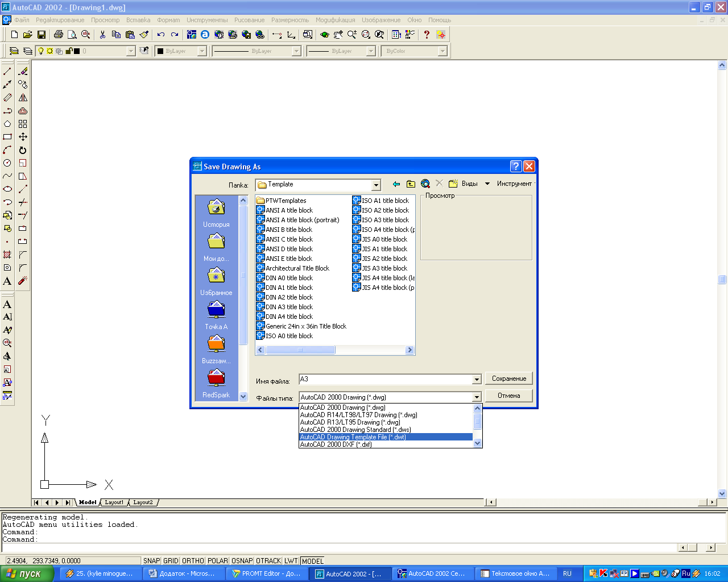The height and width of the screenshot is (582, 728).
Task: Click the Open file icon in toolbar
Action: [27, 35]
